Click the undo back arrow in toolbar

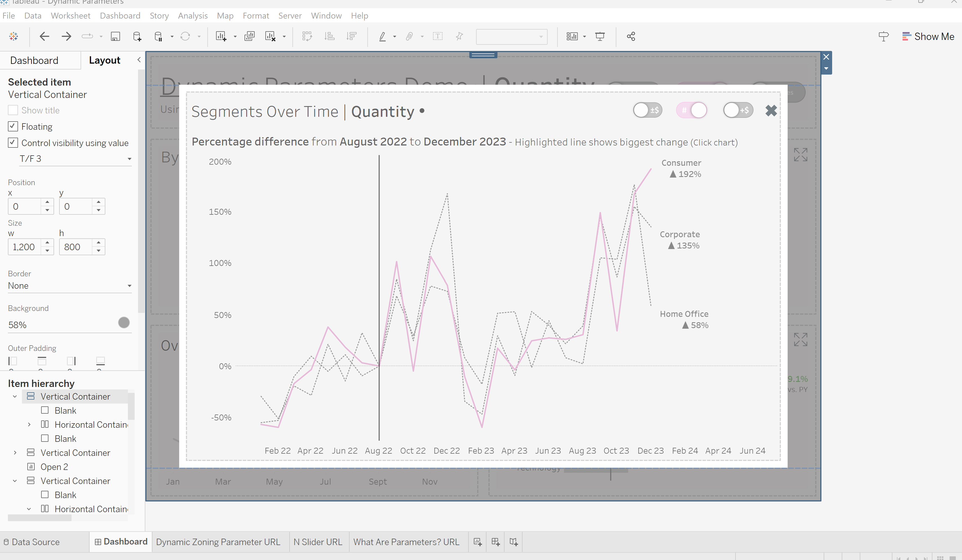[x=44, y=36]
